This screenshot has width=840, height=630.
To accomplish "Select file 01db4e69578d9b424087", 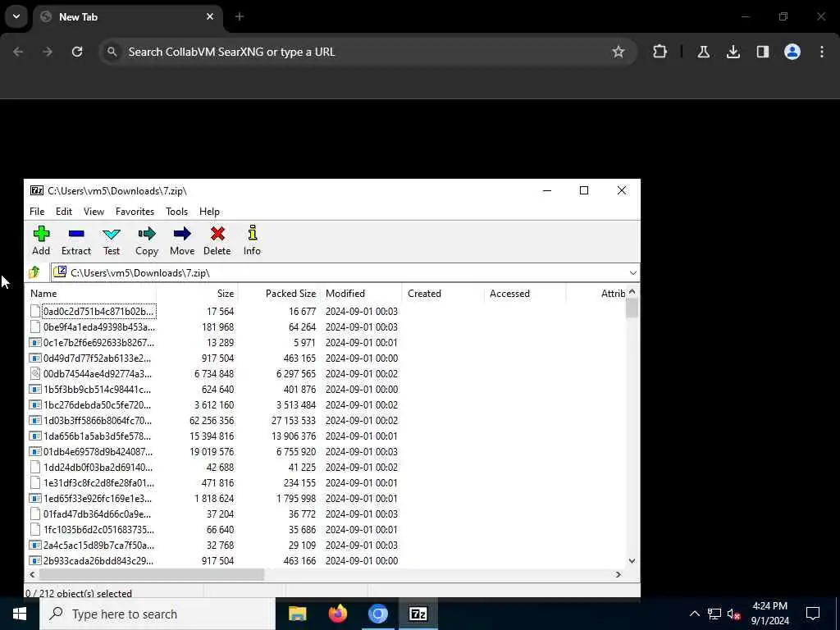I will 98,452.
